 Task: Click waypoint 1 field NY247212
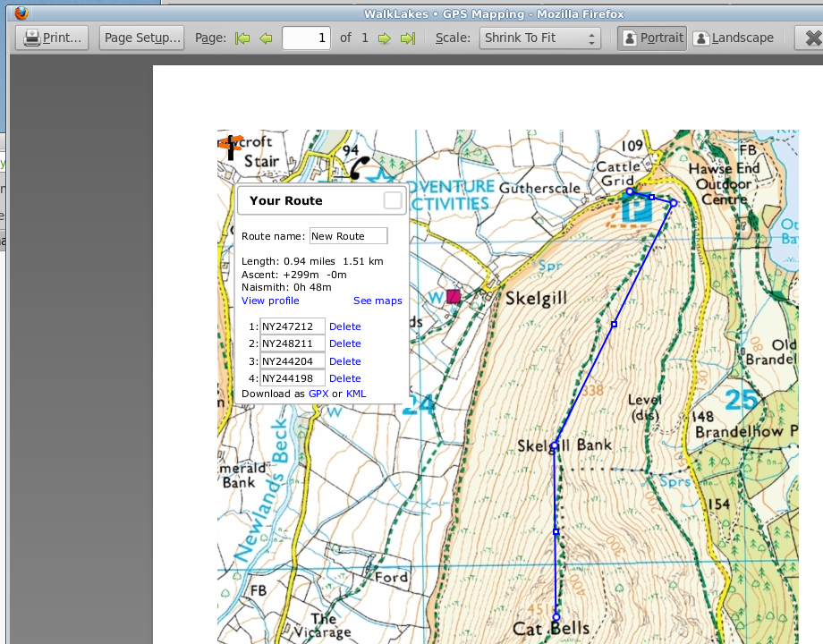pyautogui.click(x=293, y=326)
